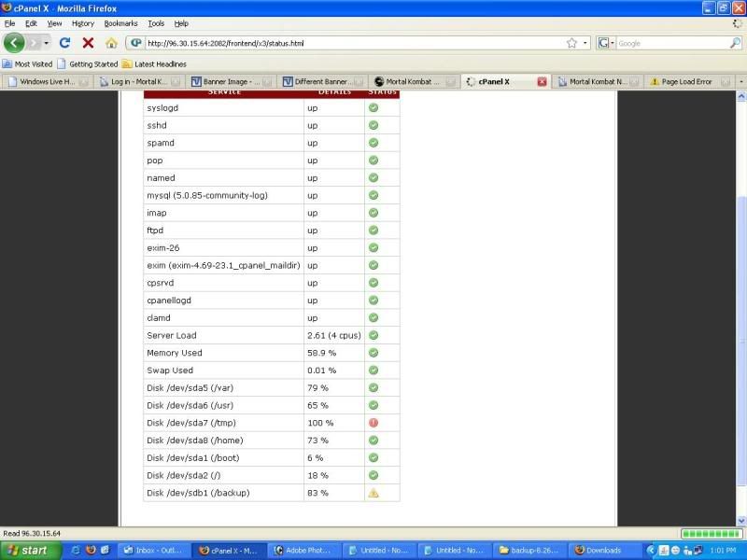Image resolution: width=747 pixels, height=560 pixels.
Task: Launch Internet Explorer from quick launch
Action: pos(76,550)
